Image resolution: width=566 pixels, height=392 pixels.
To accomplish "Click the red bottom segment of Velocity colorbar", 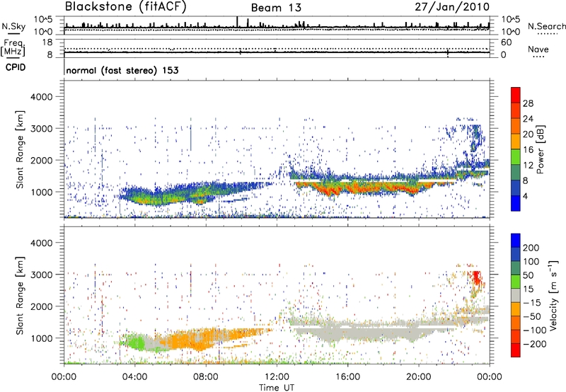I will tap(516, 350).
